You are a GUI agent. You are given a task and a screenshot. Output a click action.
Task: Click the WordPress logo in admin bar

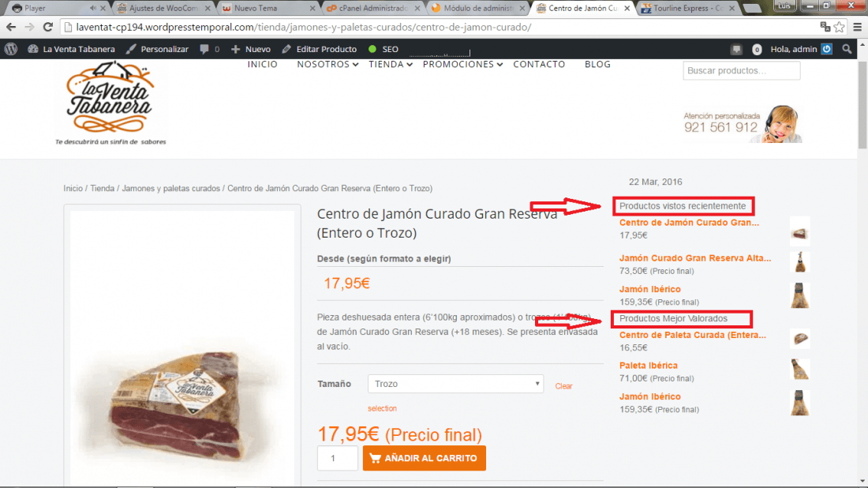11,49
